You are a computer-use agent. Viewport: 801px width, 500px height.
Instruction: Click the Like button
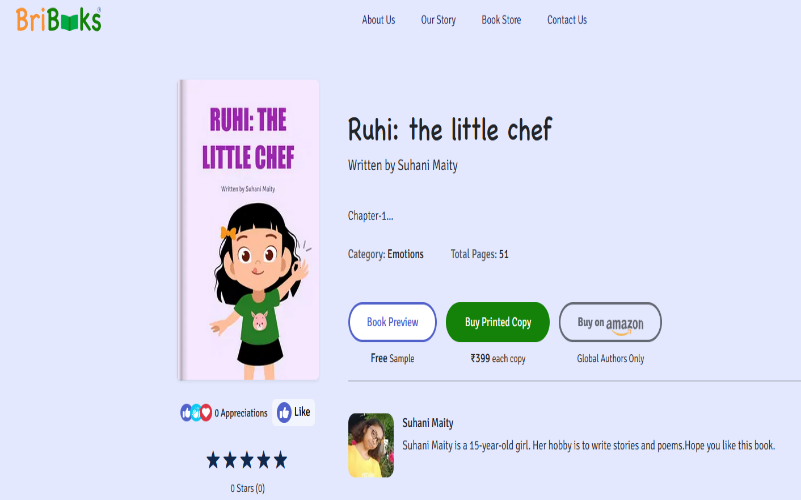point(294,412)
